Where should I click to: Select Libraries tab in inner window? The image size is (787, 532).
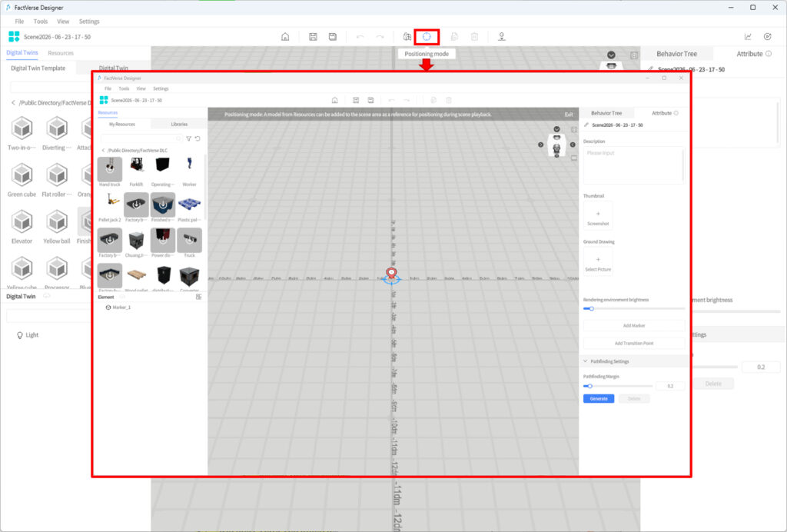(179, 124)
